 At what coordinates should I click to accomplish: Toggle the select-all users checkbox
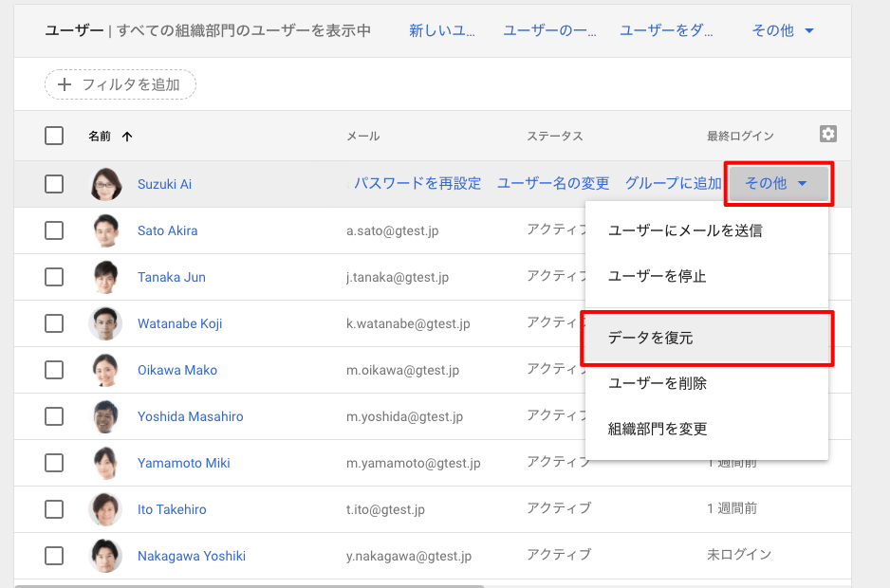(x=54, y=136)
